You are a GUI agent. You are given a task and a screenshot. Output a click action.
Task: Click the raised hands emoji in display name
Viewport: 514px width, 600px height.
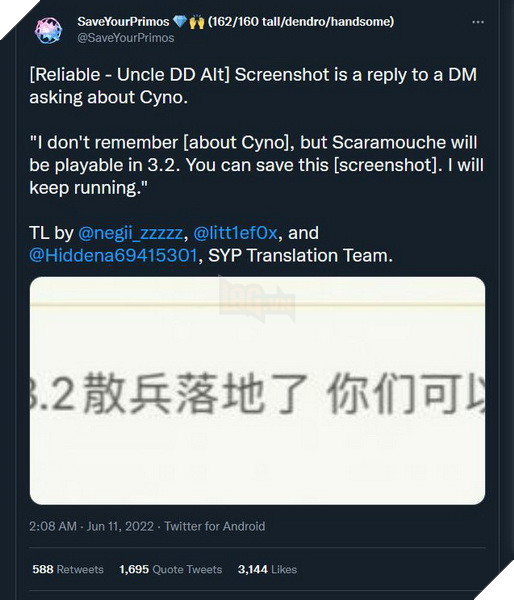(x=197, y=22)
